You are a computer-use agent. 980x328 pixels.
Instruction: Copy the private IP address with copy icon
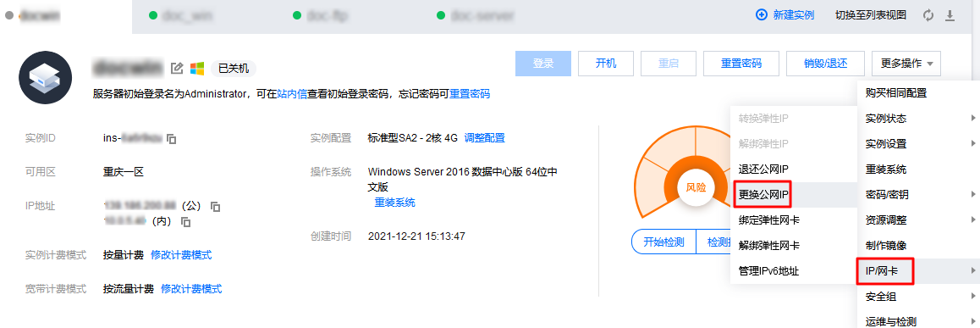[x=185, y=221]
